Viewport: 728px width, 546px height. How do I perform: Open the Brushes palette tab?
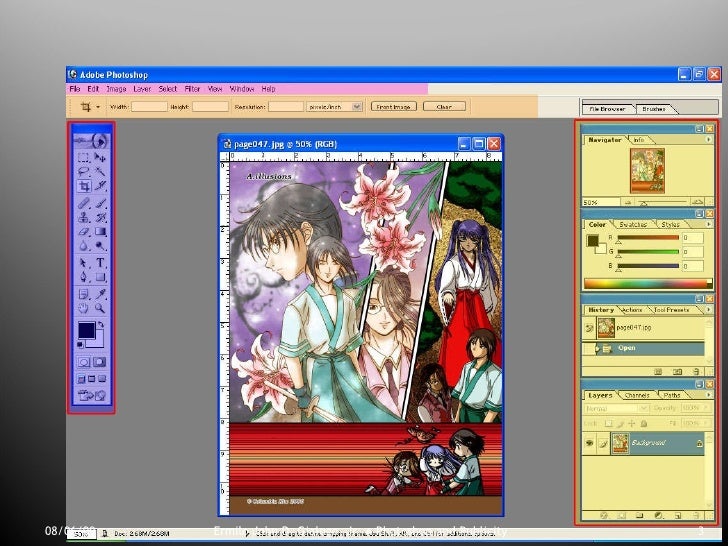click(x=654, y=109)
